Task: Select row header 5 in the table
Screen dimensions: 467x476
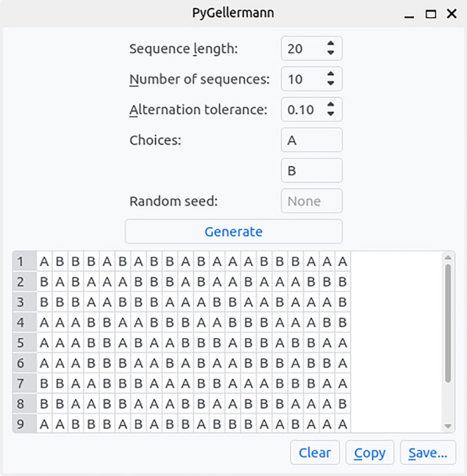Action: 24,342
